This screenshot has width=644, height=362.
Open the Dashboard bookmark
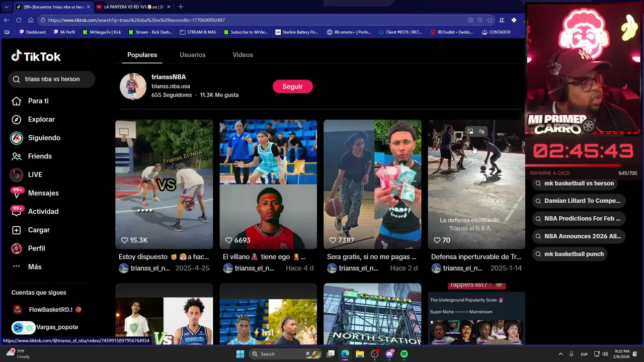[32, 32]
